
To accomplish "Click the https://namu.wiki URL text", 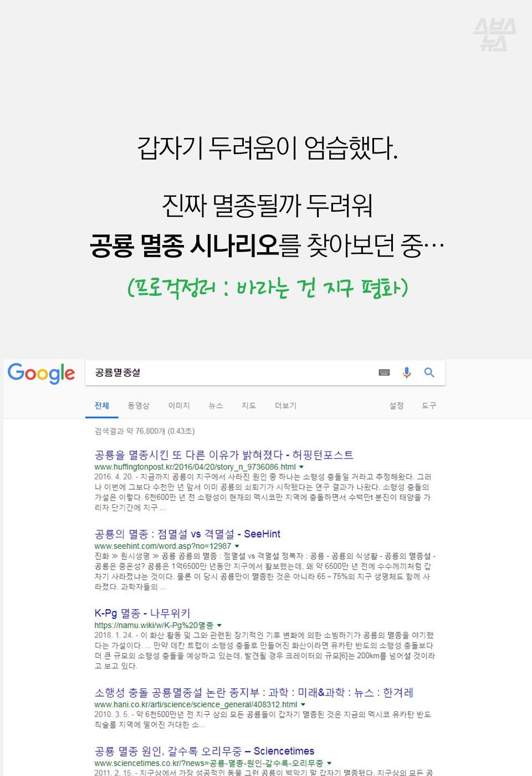I will click(x=154, y=626).
